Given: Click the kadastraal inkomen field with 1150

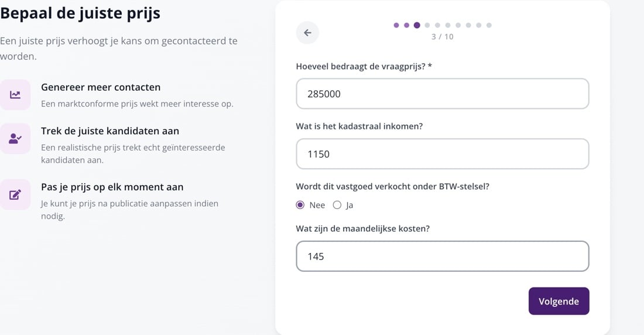Looking at the screenshot, I should tap(443, 154).
